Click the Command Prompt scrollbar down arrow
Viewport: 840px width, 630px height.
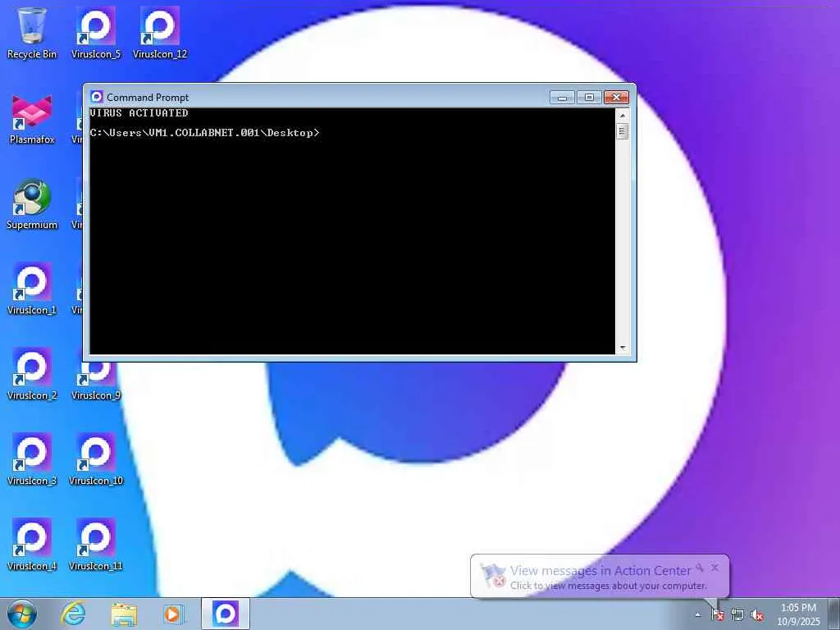pos(622,348)
